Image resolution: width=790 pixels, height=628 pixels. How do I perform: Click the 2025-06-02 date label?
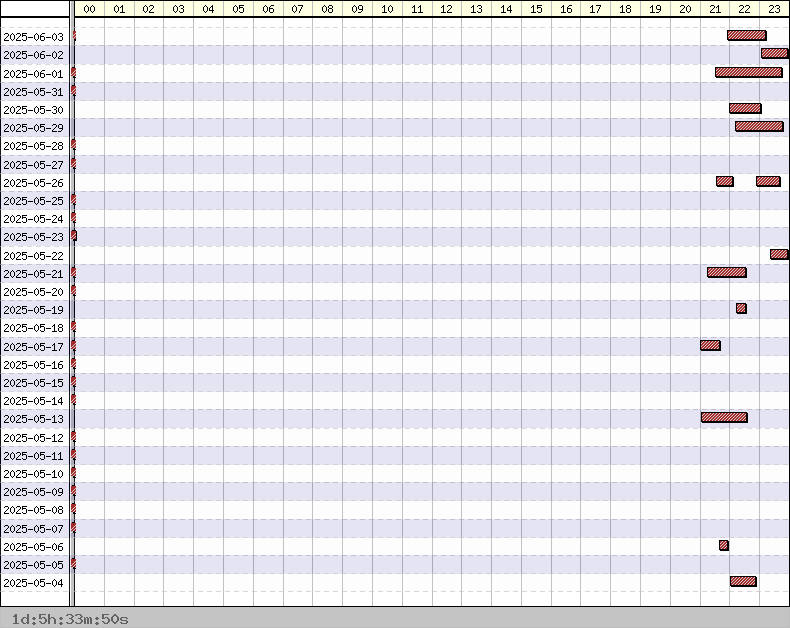pyautogui.click(x=34, y=55)
